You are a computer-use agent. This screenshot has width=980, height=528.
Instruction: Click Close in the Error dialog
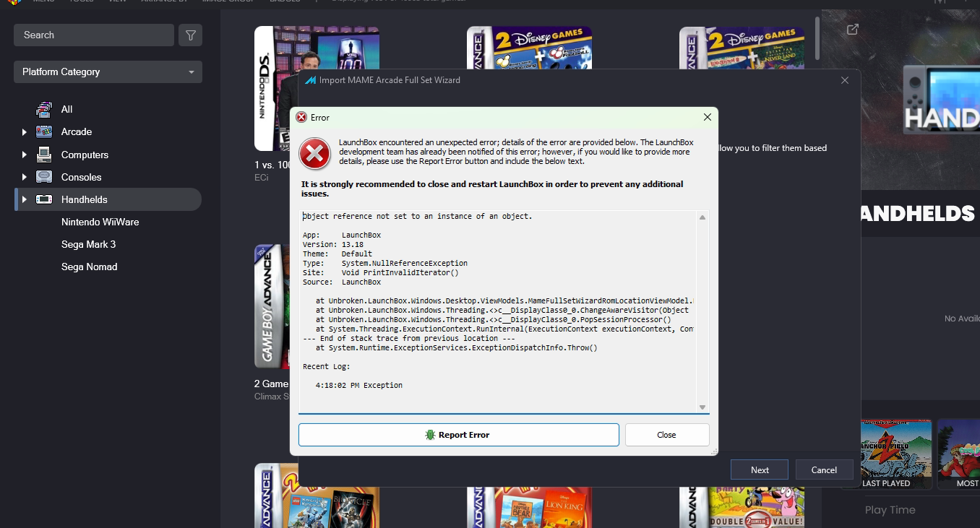tap(666, 435)
